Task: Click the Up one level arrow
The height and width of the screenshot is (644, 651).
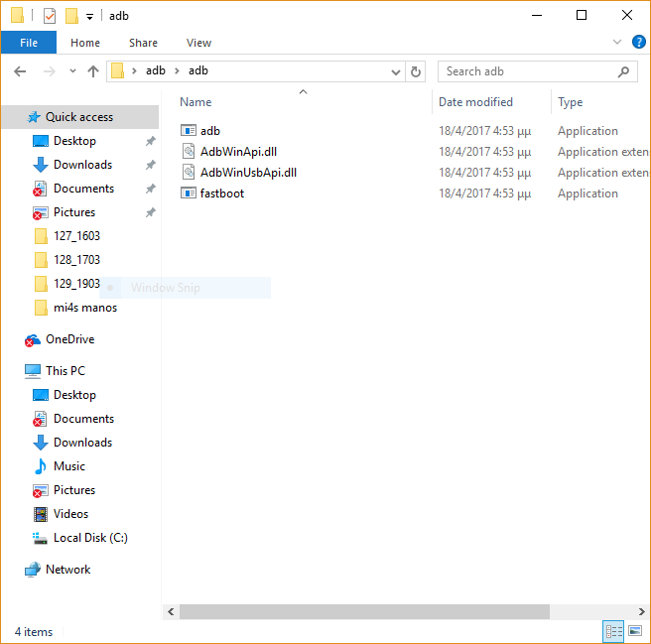Action: coord(93,71)
